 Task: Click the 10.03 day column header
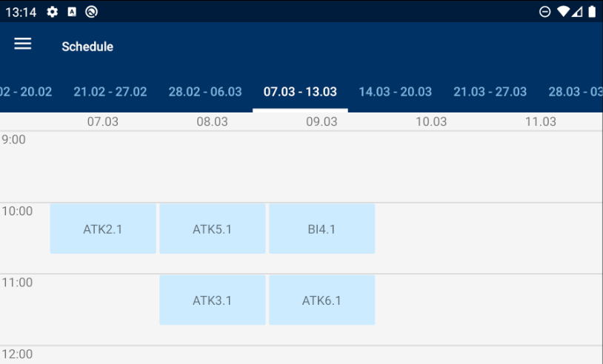(431, 122)
